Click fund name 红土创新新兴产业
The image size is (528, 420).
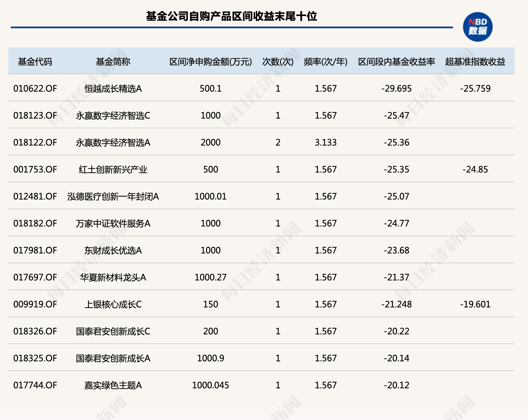tap(113, 170)
